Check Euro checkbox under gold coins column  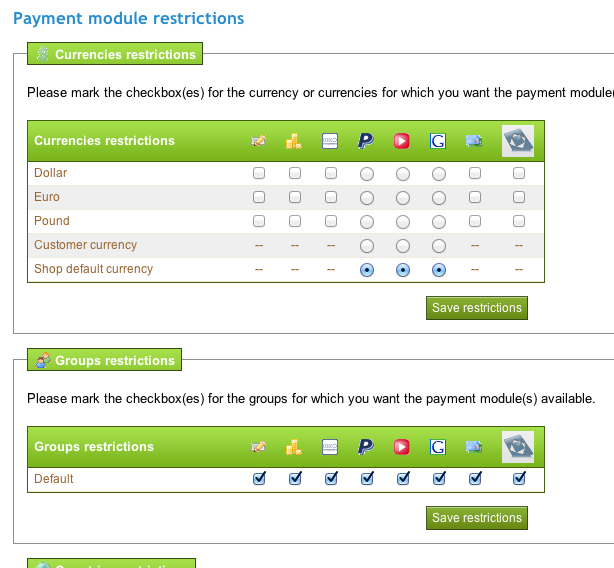click(x=295, y=197)
